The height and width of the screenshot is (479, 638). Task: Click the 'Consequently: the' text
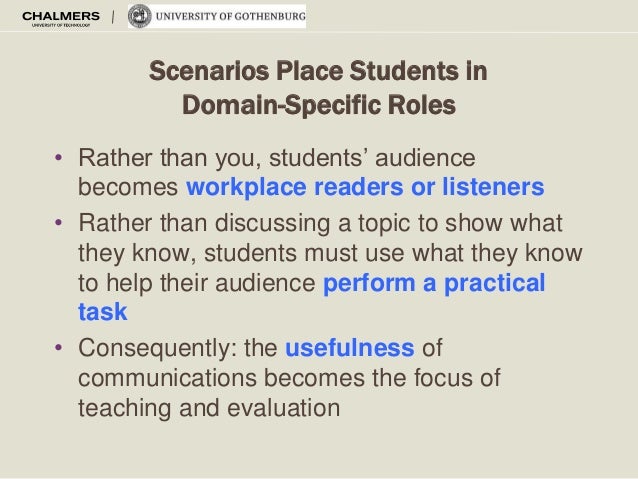tap(178, 348)
